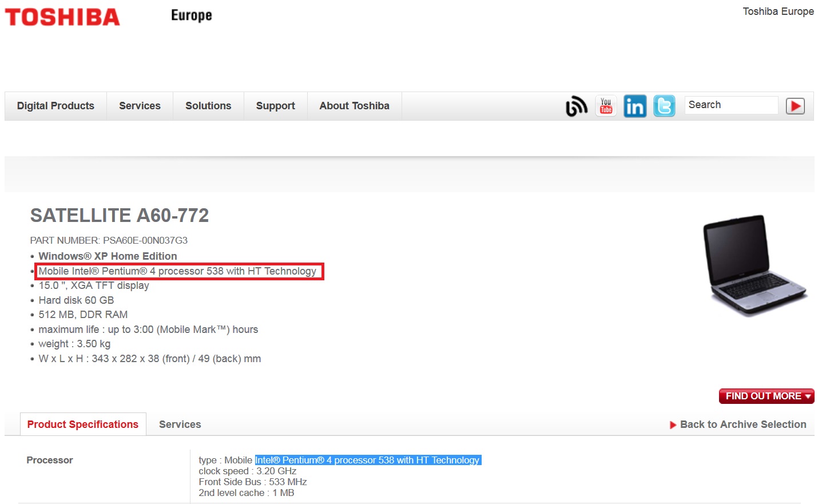Viewport: 826px width, 504px height.
Task: Open the Twitter icon
Action: pyautogui.click(x=664, y=106)
